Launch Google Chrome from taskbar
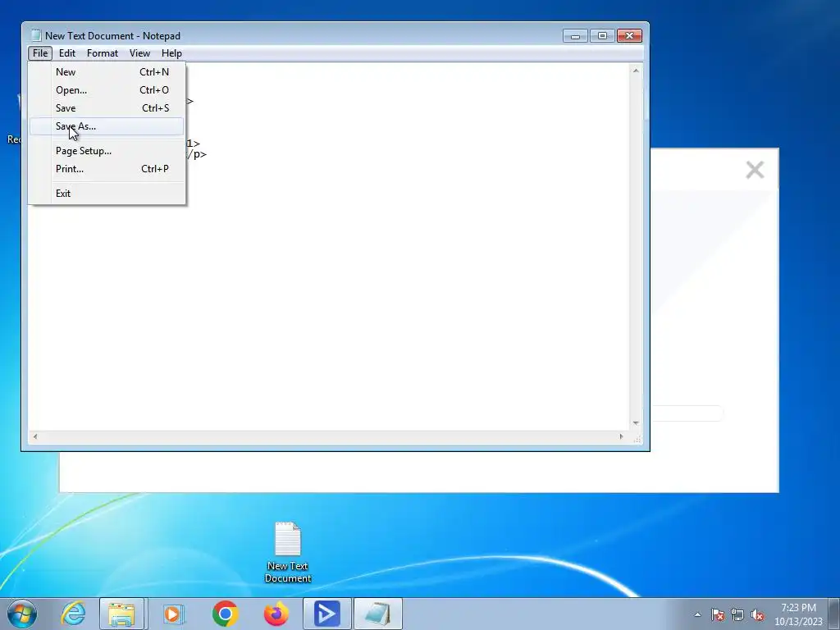 (225, 614)
